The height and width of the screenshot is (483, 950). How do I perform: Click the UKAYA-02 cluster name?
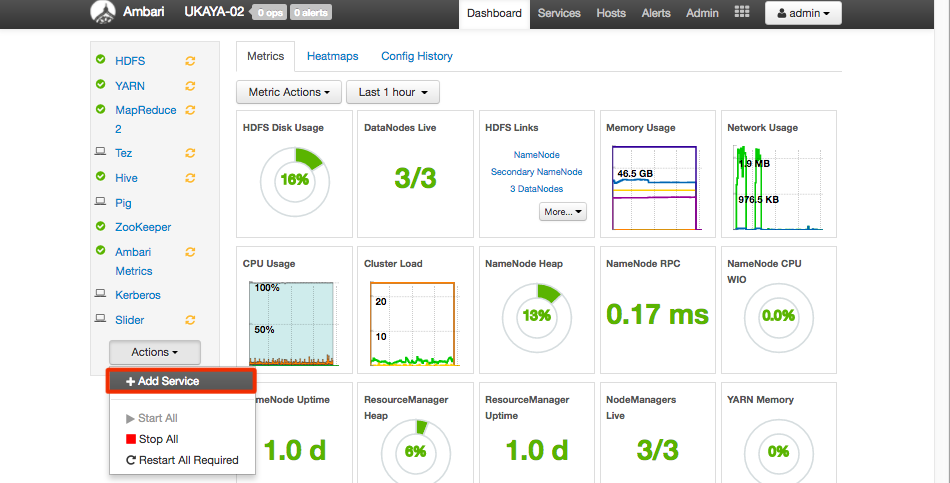coord(214,12)
